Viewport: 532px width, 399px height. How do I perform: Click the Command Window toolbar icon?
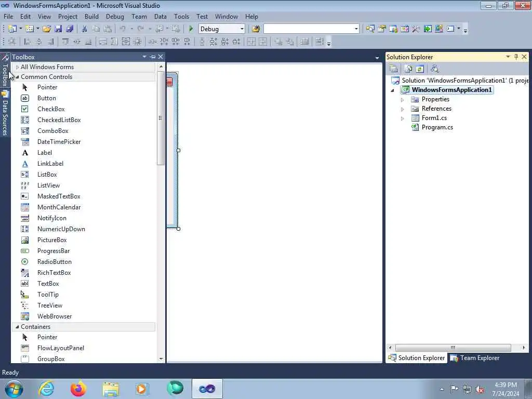[x=450, y=29]
